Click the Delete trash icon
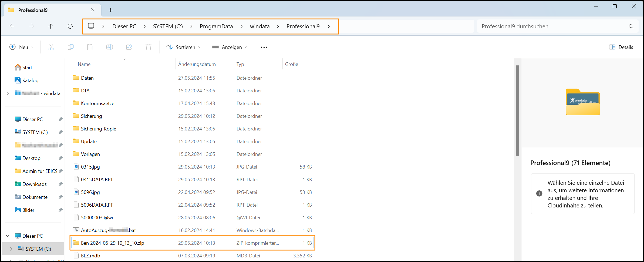The width and height of the screenshot is (644, 262). 149,47
